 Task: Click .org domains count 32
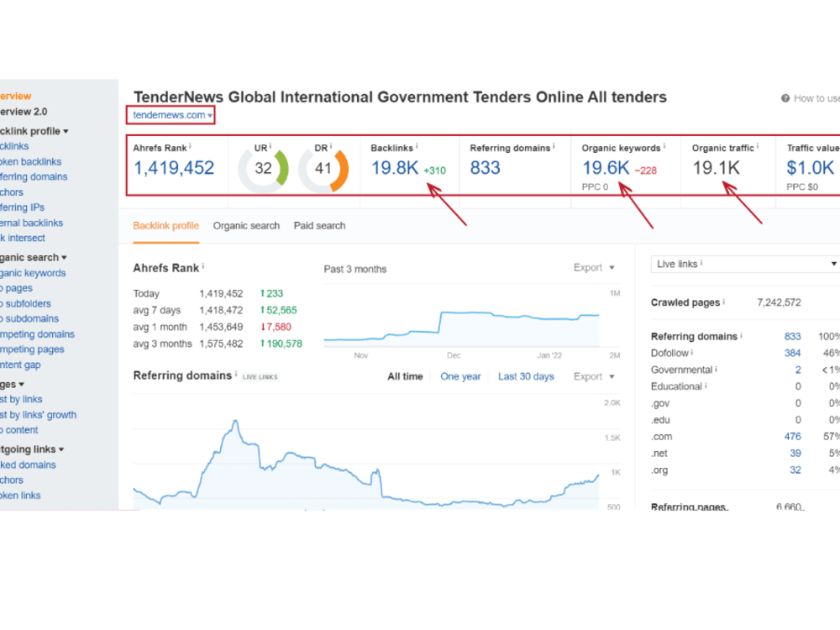coord(795,470)
